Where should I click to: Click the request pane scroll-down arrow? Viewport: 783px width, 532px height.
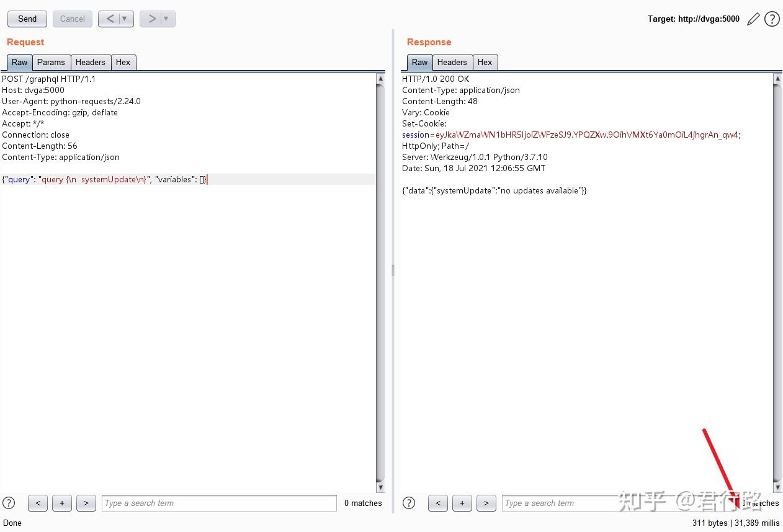click(x=380, y=487)
